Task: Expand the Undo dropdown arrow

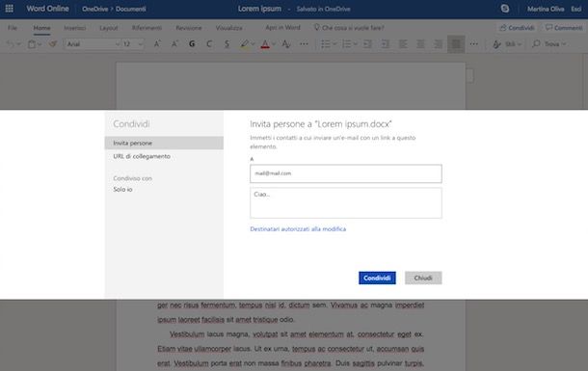Action: [x=18, y=44]
